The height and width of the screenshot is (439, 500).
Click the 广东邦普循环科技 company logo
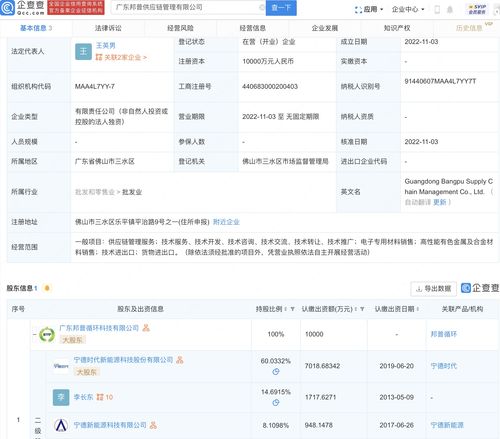[47, 334]
